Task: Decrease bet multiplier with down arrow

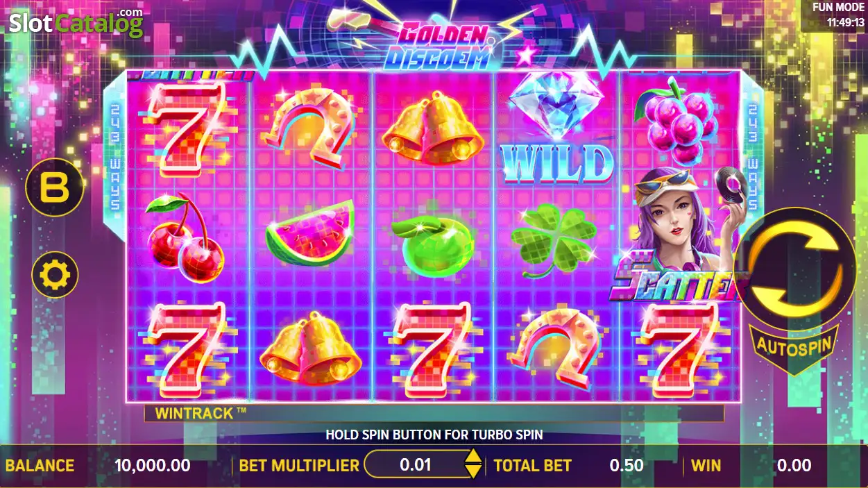Action: click(473, 471)
